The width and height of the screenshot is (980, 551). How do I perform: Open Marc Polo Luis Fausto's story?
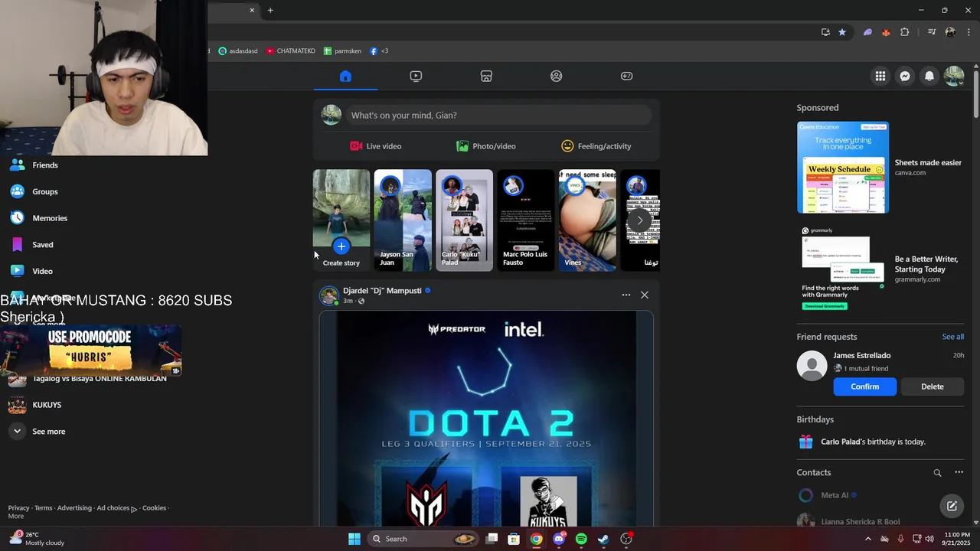pos(526,220)
